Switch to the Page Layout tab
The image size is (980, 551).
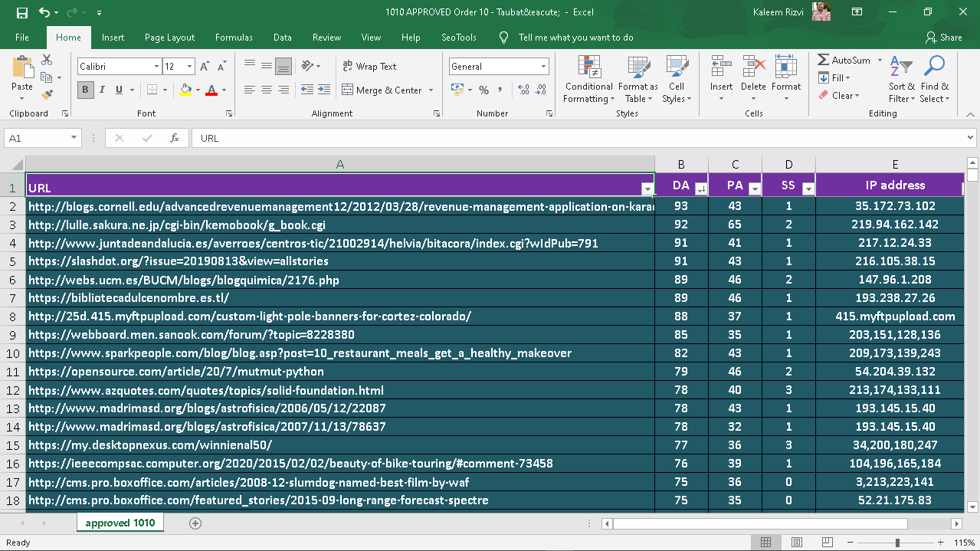pos(169,38)
